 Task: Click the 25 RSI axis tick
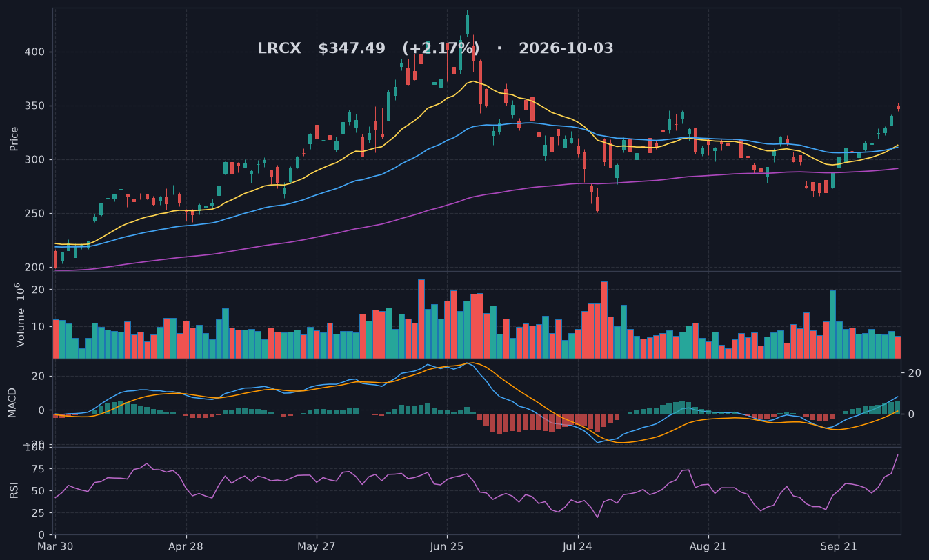point(39,514)
